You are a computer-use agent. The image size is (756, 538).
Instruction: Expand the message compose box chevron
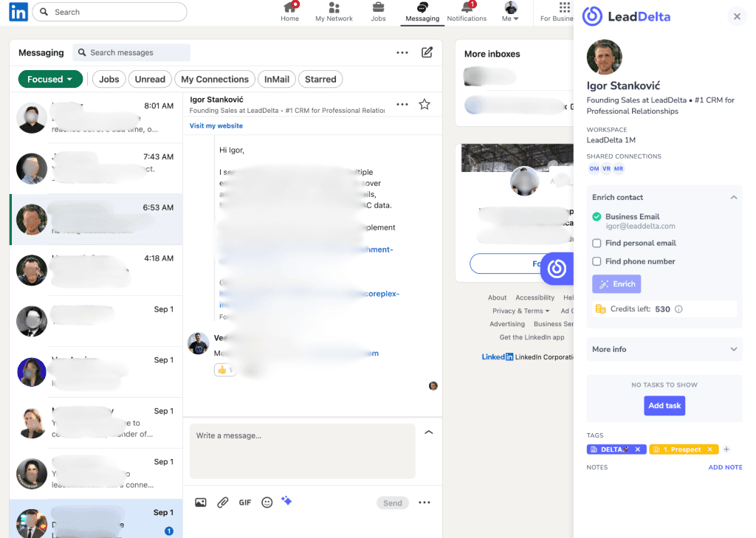(x=429, y=432)
